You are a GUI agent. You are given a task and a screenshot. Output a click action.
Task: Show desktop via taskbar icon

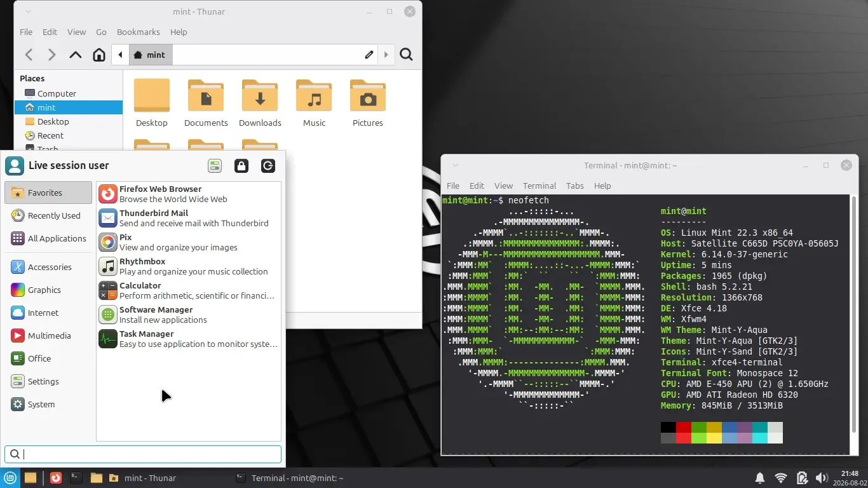click(30, 478)
